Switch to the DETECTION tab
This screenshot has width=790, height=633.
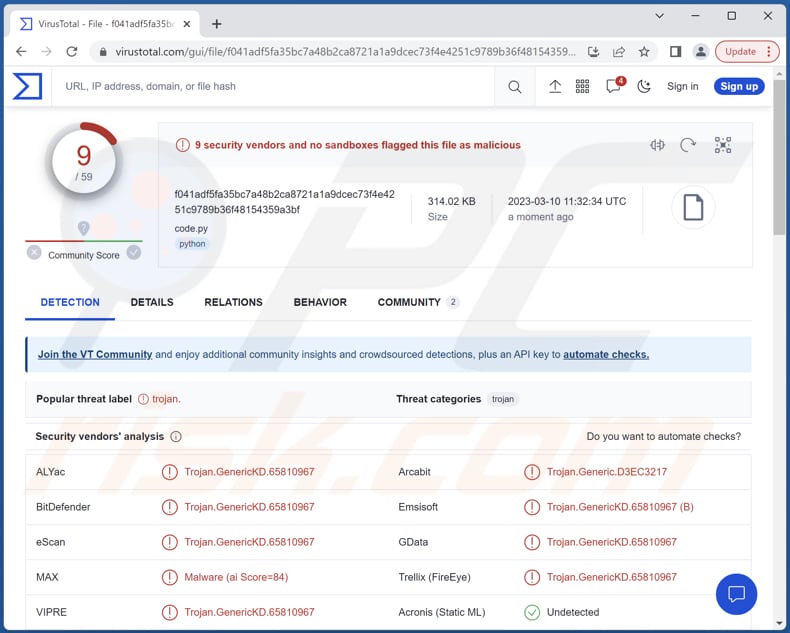[x=70, y=302]
